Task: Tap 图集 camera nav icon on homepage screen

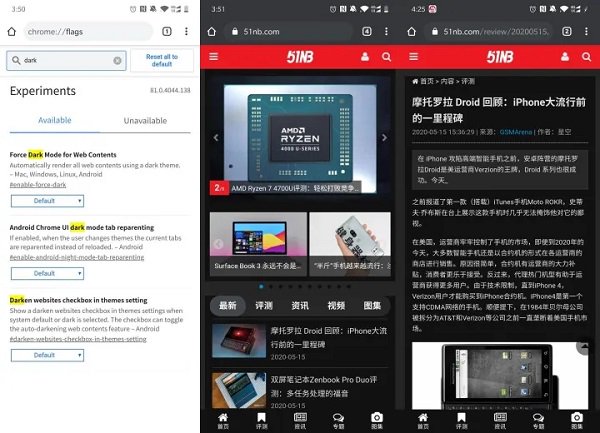Action: (377, 421)
